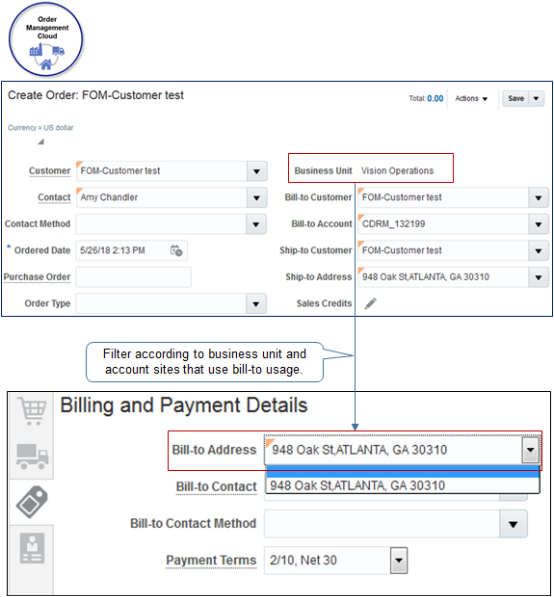The image size is (554, 597).
Task: Open the Contact Method dropdown
Action: (256, 224)
